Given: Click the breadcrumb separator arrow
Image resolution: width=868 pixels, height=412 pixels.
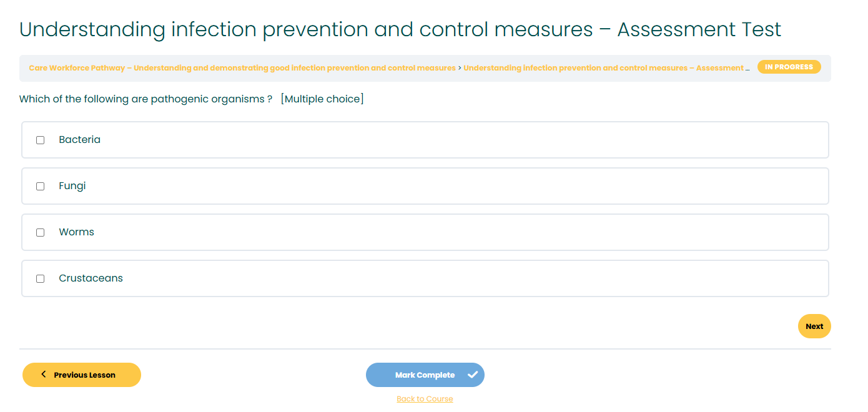Looking at the screenshot, I should click(x=460, y=68).
